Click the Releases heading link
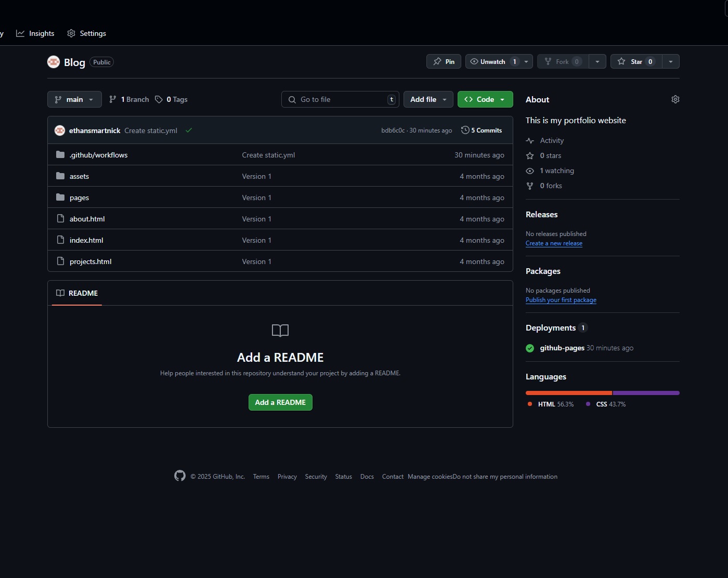Viewport: 728px width, 578px height. 541,214
